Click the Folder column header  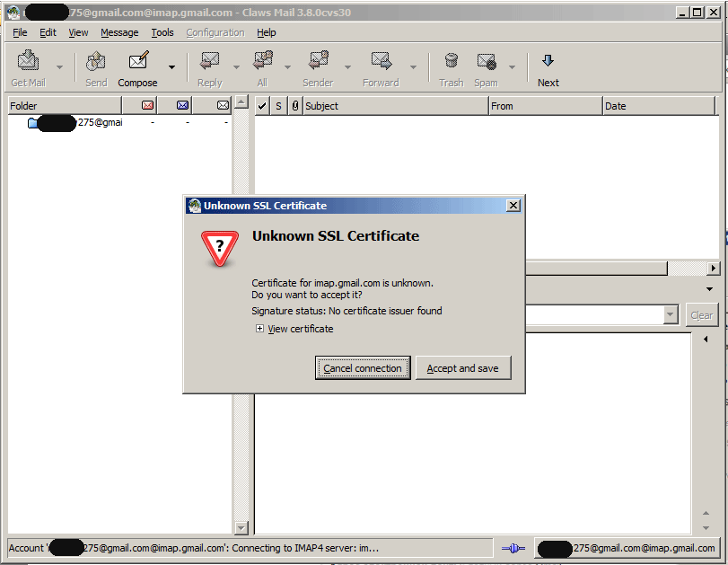[65, 106]
